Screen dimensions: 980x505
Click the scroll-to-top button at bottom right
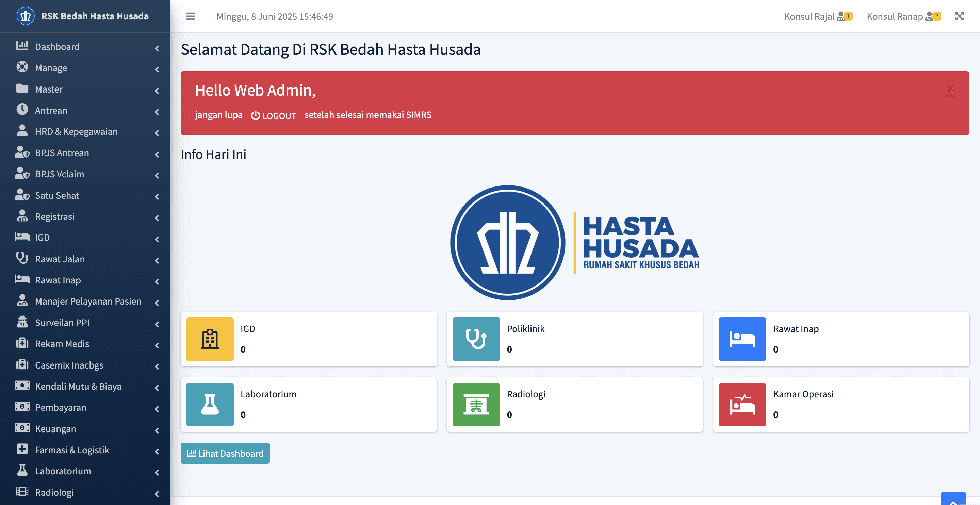(953, 499)
